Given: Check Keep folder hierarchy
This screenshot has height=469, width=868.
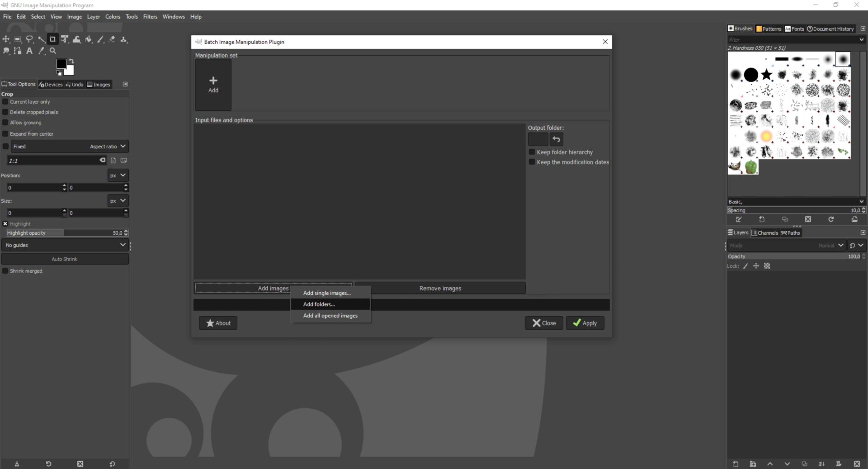Looking at the screenshot, I should [x=532, y=152].
